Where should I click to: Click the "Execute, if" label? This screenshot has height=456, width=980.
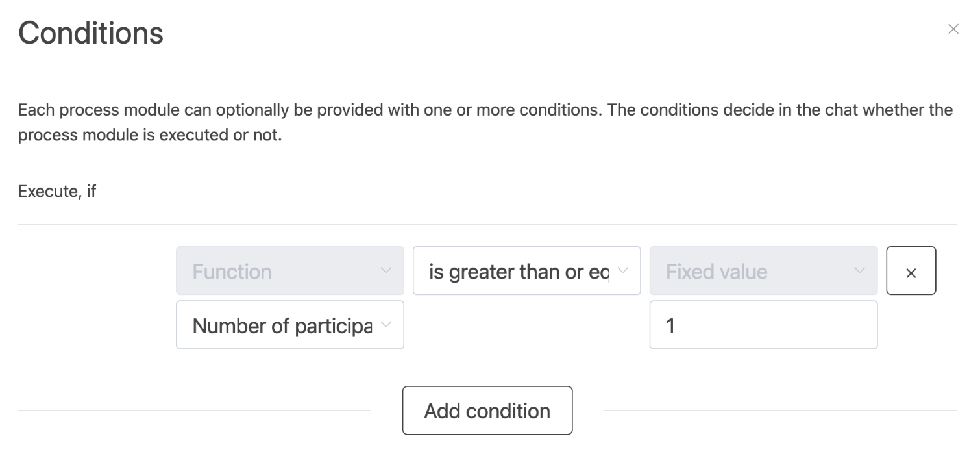point(57,192)
